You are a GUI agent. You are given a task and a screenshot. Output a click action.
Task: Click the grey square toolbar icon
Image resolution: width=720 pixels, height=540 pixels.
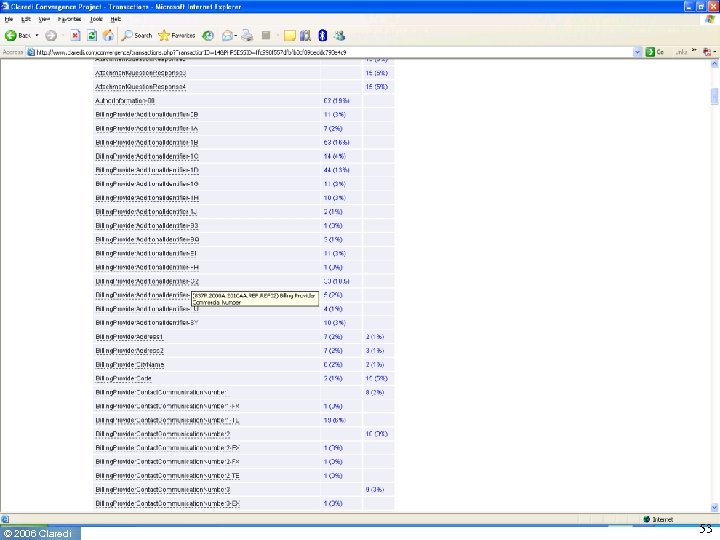click(x=265, y=35)
